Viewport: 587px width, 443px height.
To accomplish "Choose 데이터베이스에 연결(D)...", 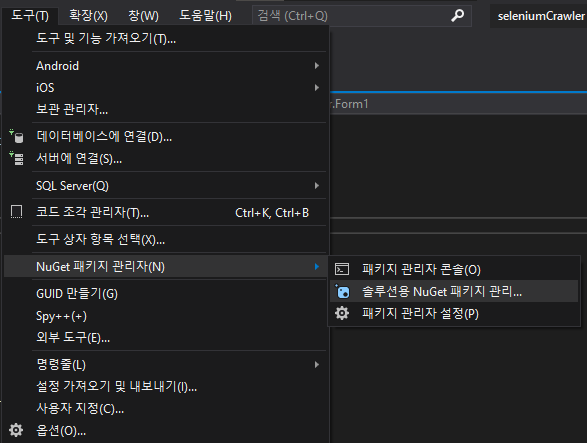I will click(x=166, y=136).
